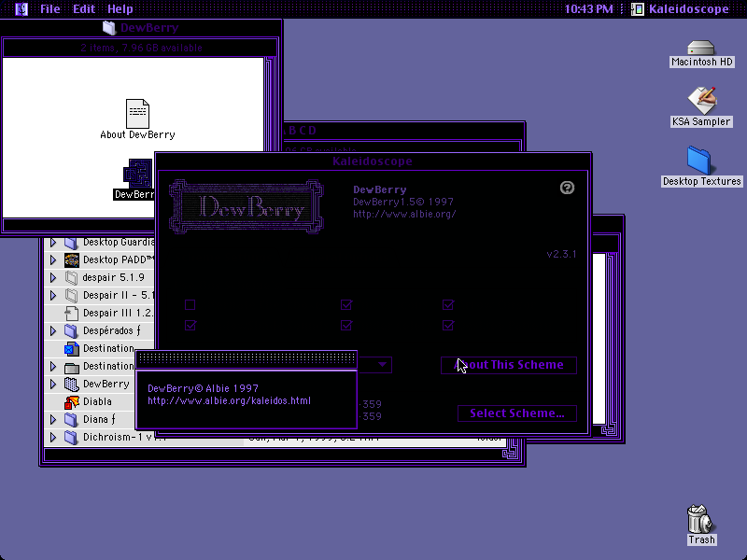Expand the Desktop Guardian folder triangle
This screenshot has width=747, height=560.
pyautogui.click(x=53, y=243)
